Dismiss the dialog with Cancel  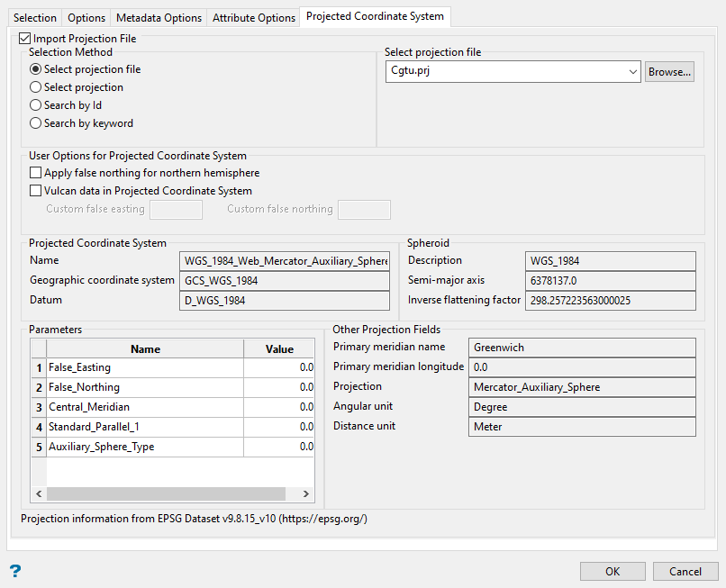click(x=685, y=571)
